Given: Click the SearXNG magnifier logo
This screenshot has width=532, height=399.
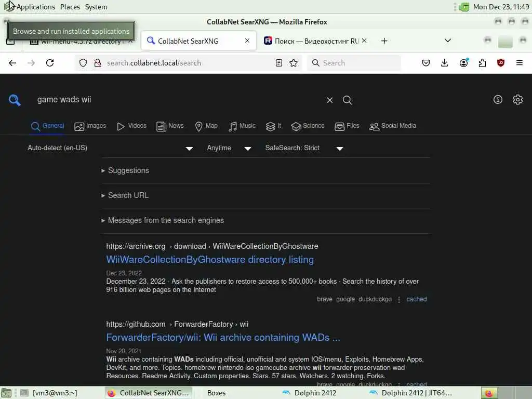Looking at the screenshot, I should click(15, 100).
